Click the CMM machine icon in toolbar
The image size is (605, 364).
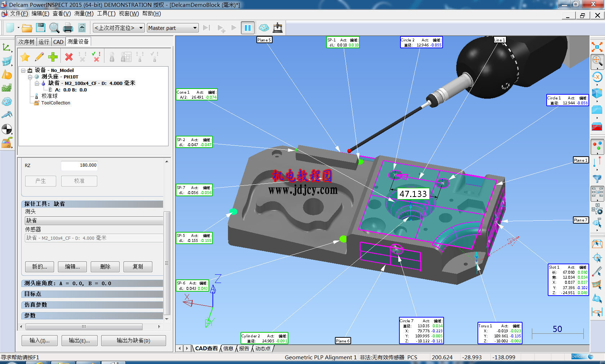point(278,28)
